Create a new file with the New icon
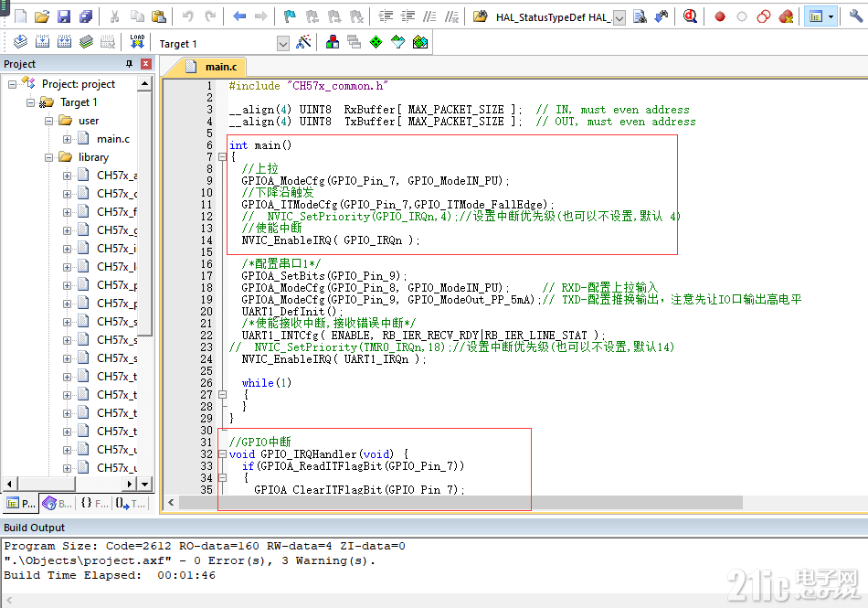 coord(20,16)
